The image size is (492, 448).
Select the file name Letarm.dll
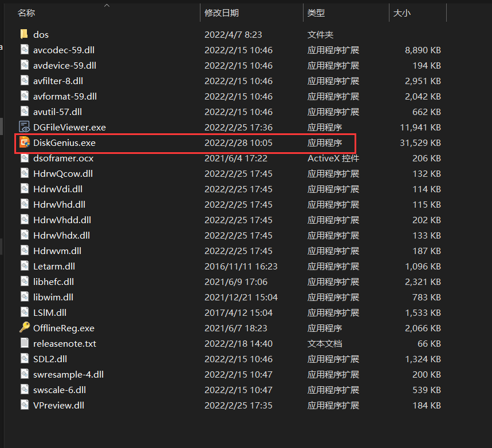(x=54, y=267)
